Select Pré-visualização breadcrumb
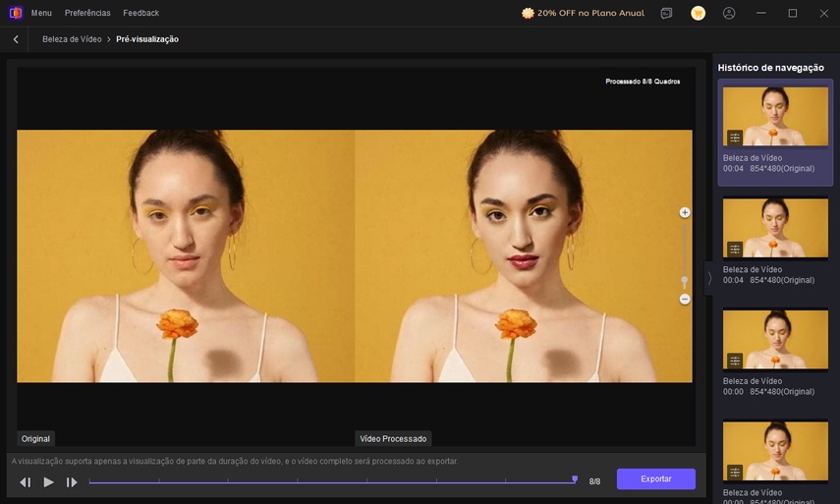 click(x=147, y=39)
